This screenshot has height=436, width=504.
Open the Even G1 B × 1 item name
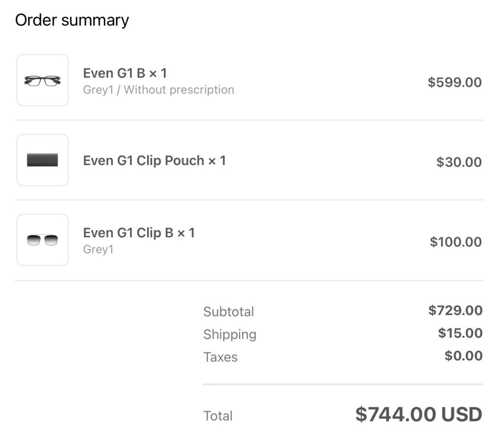(x=125, y=73)
